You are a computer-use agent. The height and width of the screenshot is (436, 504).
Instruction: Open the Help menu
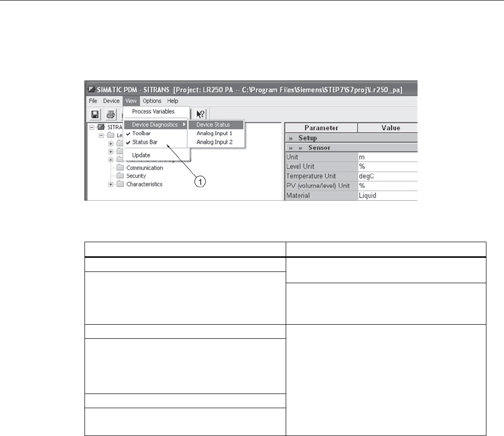click(x=172, y=101)
